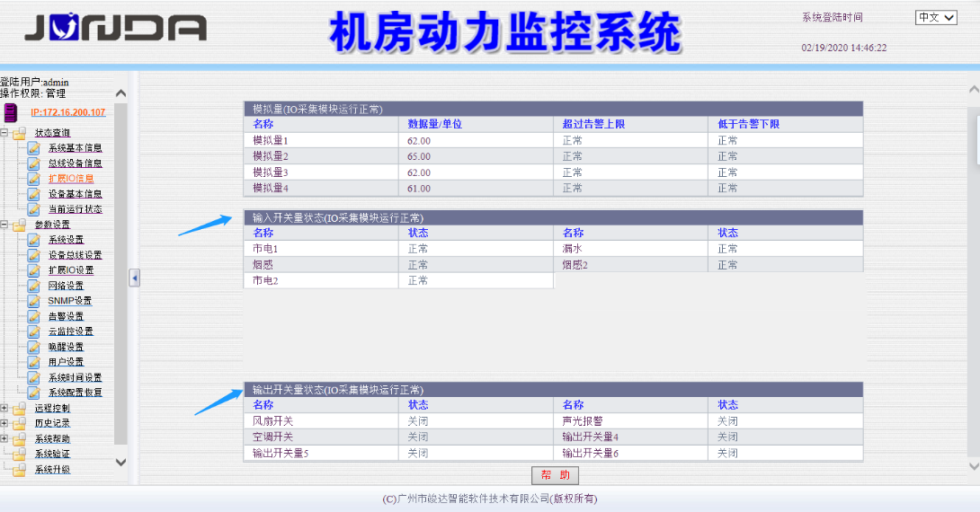The width and height of the screenshot is (980, 512).
Task: Expand the 远程控制 tree node
Action: 4,408
